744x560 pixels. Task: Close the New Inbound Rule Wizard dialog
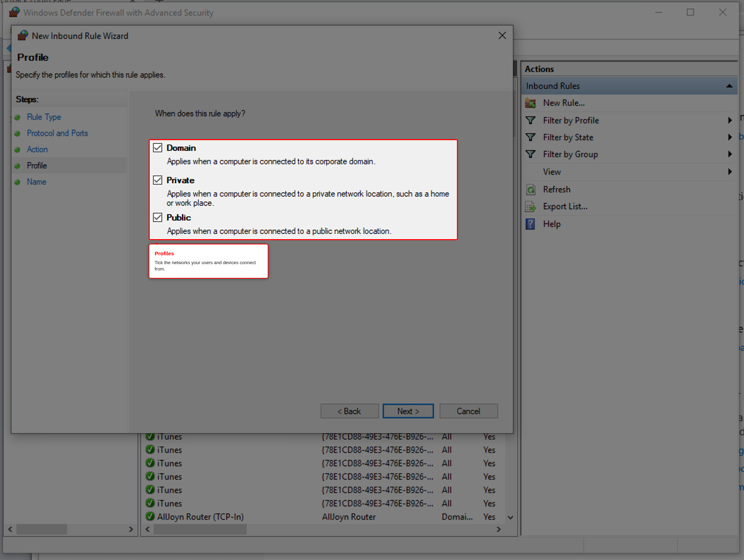click(502, 36)
